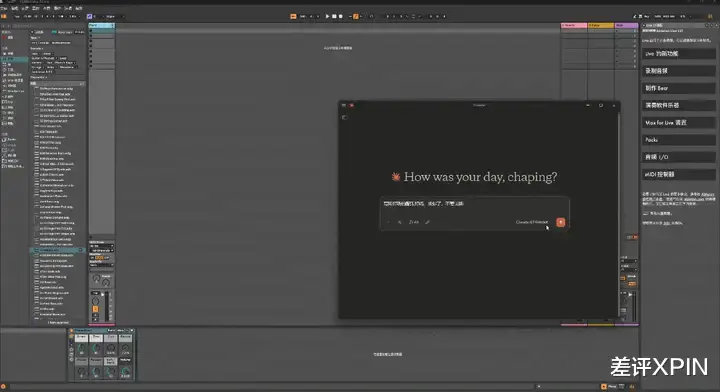720x392 pixels.
Task: Toggle the purple scale mode key icon
Action: pyautogui.click(x=90, y=16)
